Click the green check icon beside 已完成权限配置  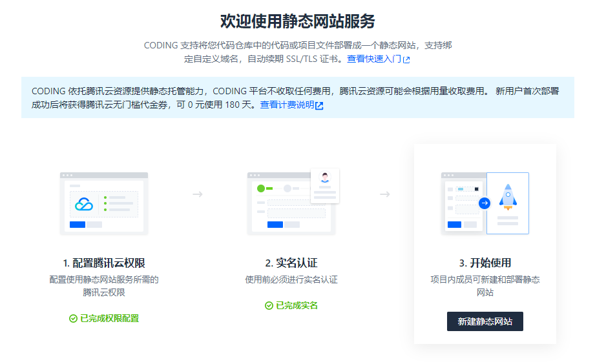[73, 319]
